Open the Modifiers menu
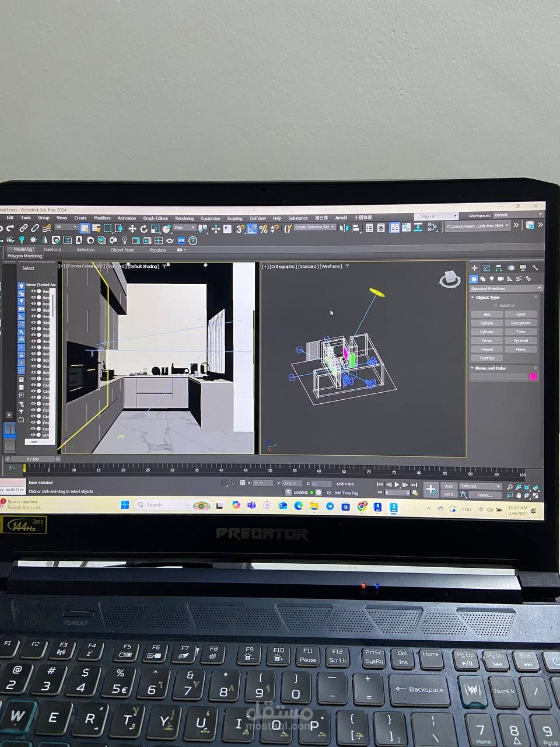 click(102, 218)
